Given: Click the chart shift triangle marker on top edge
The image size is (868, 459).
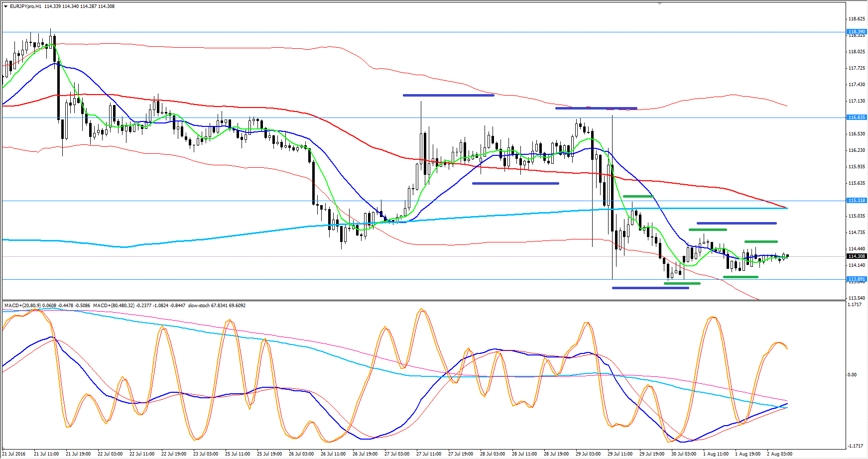Looking at the screenshot, I should coord(659,3).
